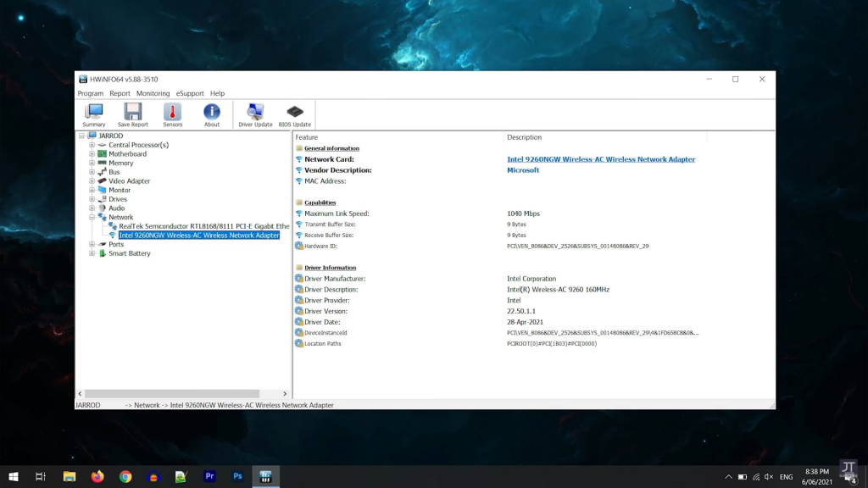The width and height of the screenshot is (868, 488).
Task: Select Smart Battery in the tree
Action: pos(129,253)
